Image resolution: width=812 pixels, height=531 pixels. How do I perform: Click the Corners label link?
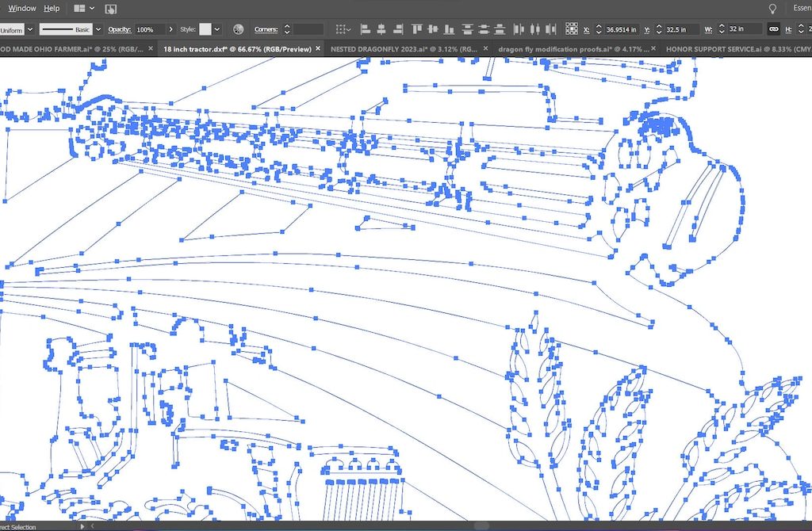pyautogui.click(x=266, y=29)
